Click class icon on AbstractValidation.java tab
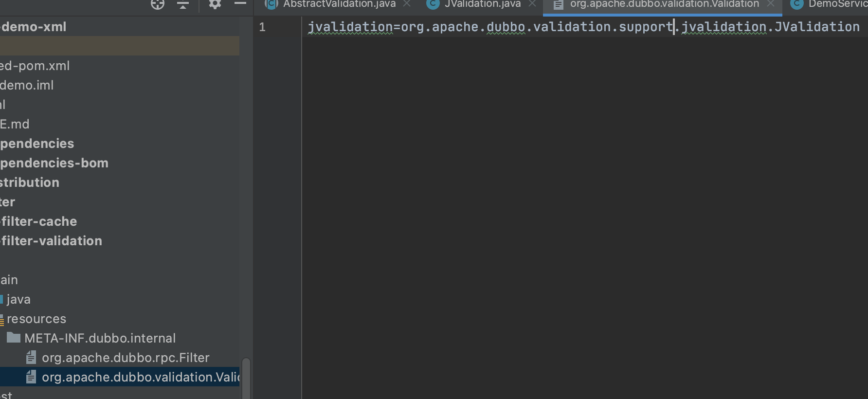This screenshot has height=399, width=868. [271, 4]
